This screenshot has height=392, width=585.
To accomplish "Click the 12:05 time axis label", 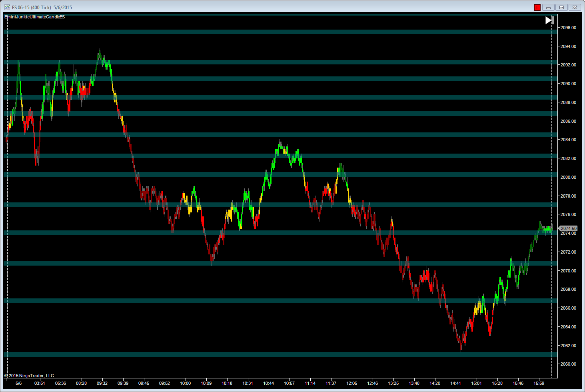I will point(351,383).
